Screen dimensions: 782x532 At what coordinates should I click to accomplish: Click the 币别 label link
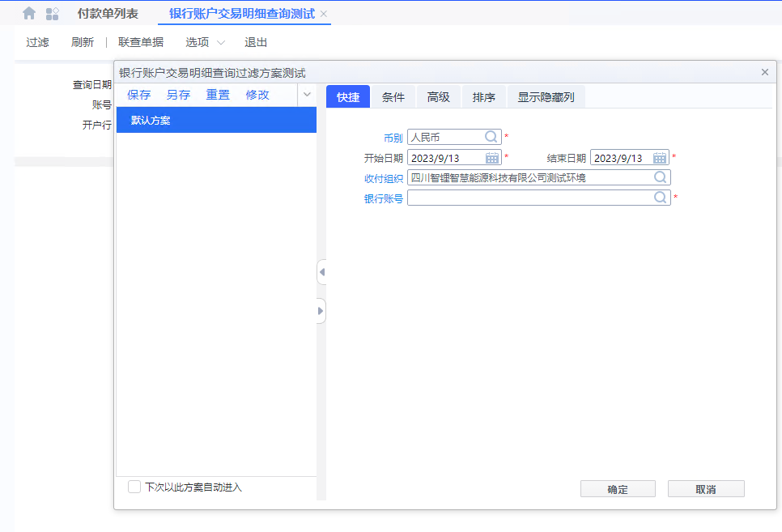(x=393, y=138)
